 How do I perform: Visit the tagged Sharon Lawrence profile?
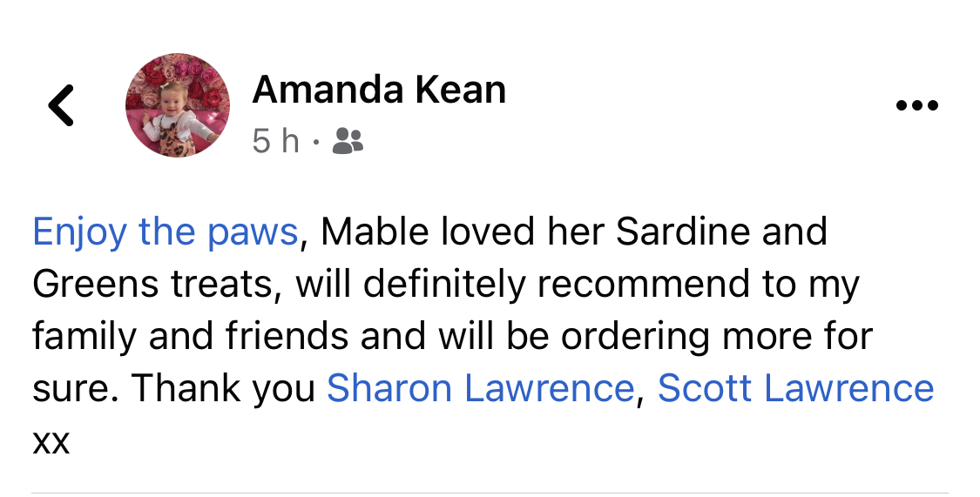click(x=480, y=388)
